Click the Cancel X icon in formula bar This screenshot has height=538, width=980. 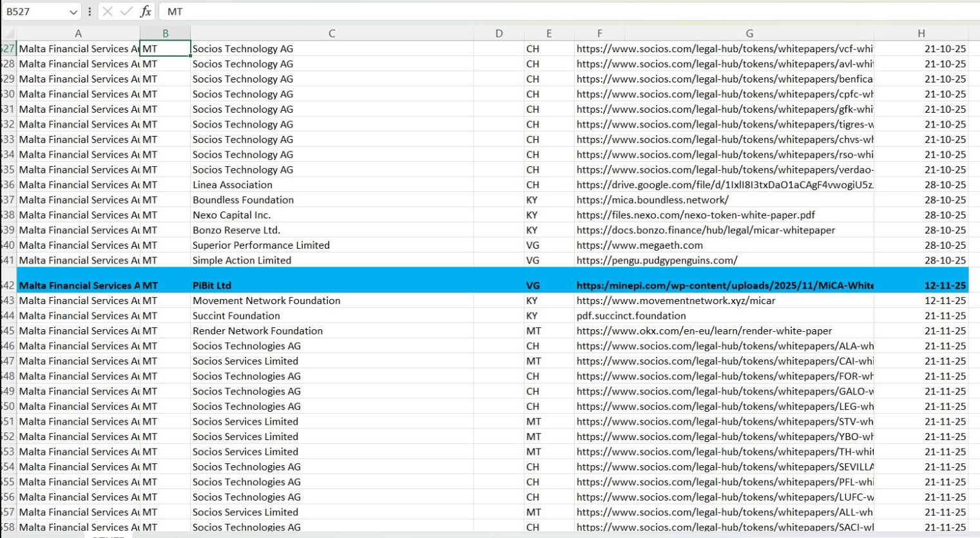click(x=108, y=12)
